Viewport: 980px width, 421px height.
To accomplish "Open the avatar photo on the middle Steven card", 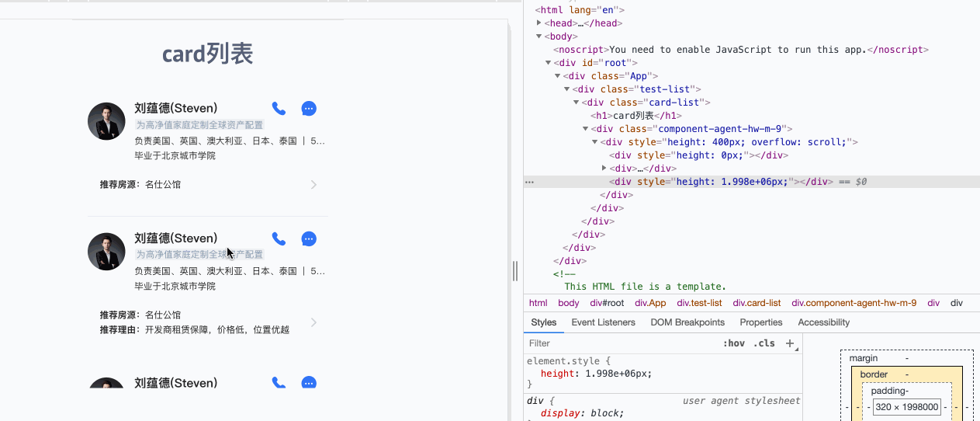I will (x=106, y=252).
